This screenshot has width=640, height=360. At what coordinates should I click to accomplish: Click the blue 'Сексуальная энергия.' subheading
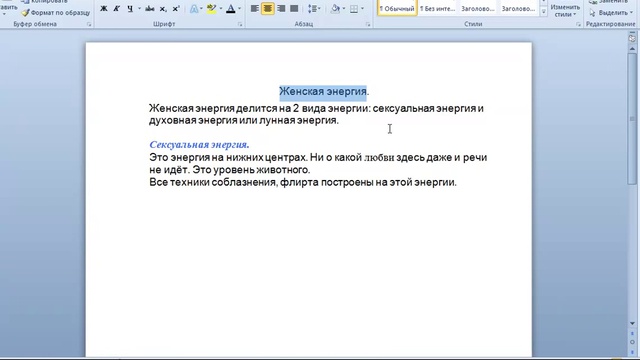pyautogui.click(x=199, y=144)
